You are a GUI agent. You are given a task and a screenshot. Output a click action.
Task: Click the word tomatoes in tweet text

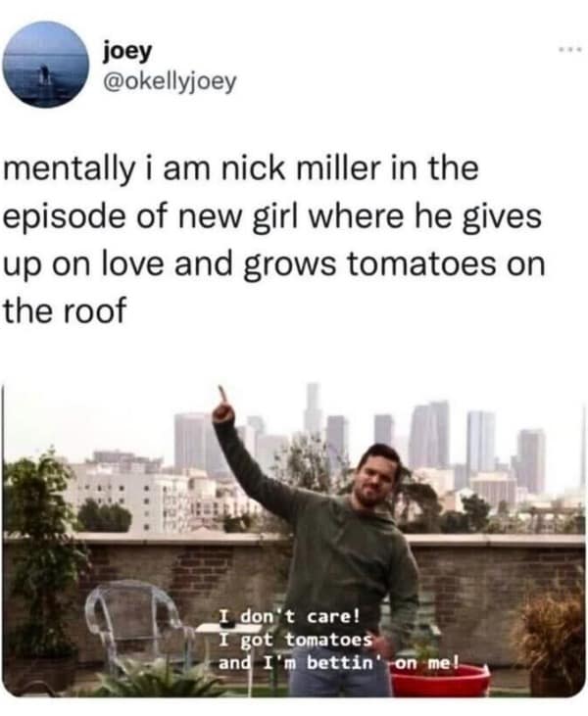pyautogui.click(x=421, y=263)
